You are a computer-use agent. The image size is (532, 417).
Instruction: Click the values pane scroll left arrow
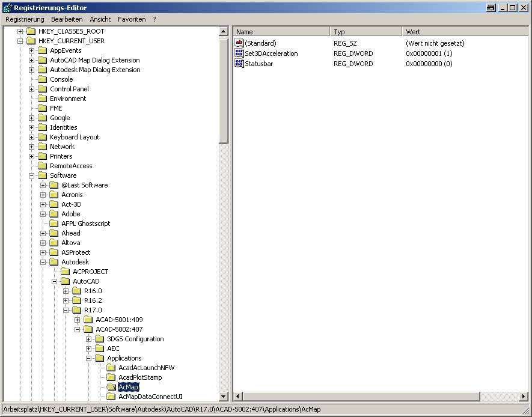238,397
